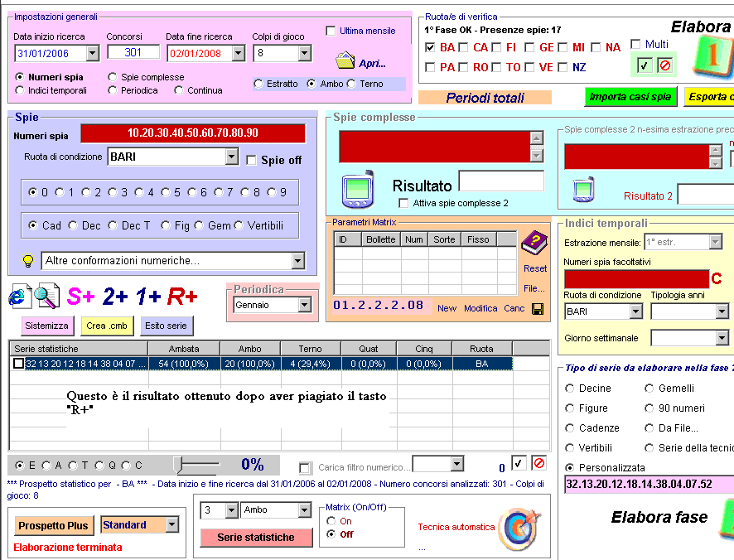Viewport: 734px width, 560px height.
Task: Click the Ambata column header
Action: (x=184, y=349)
